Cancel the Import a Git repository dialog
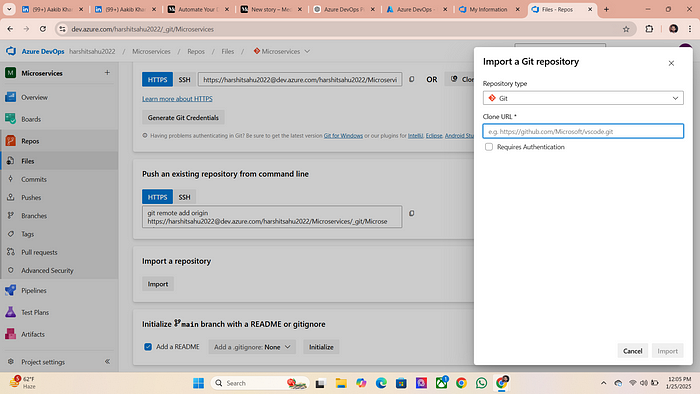700x394 pixels. point(632,351)
